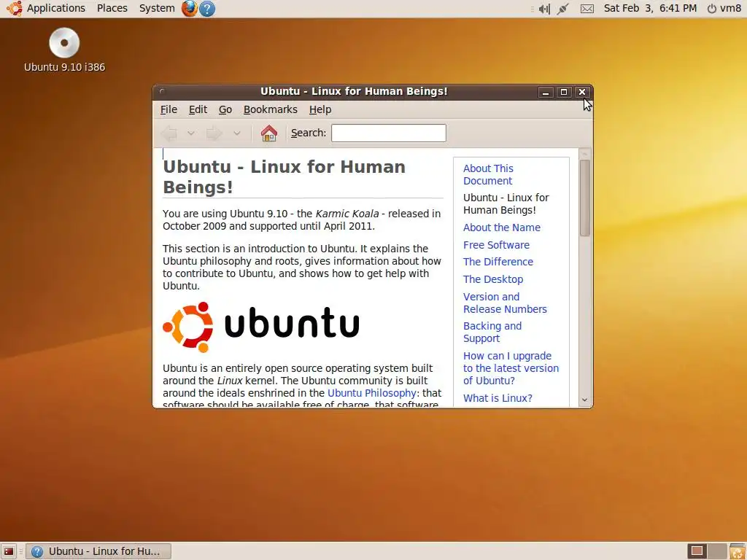Open the Trash icon in bottom panel
The height and width of the screenshot is (560, 747).
click(x=737, y=552)
